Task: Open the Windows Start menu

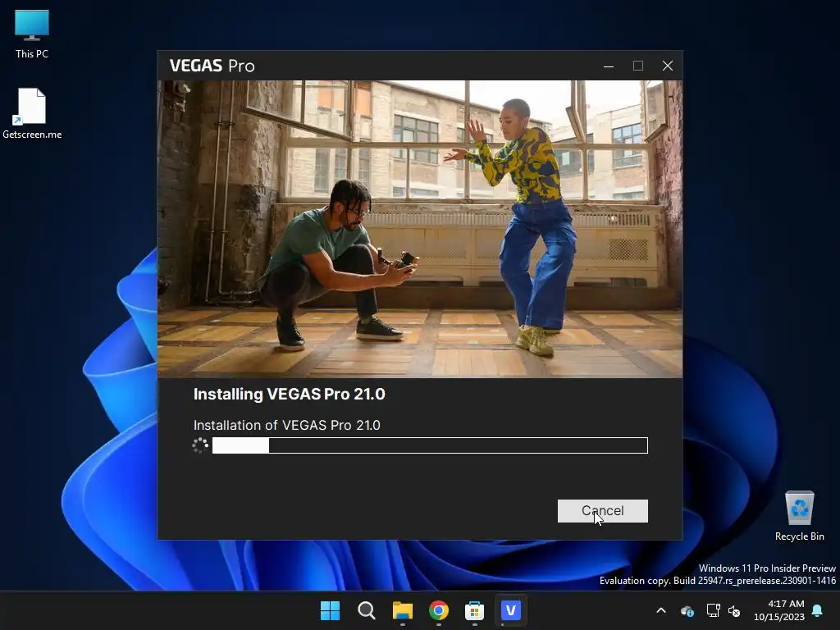Action: pos(330,610)
